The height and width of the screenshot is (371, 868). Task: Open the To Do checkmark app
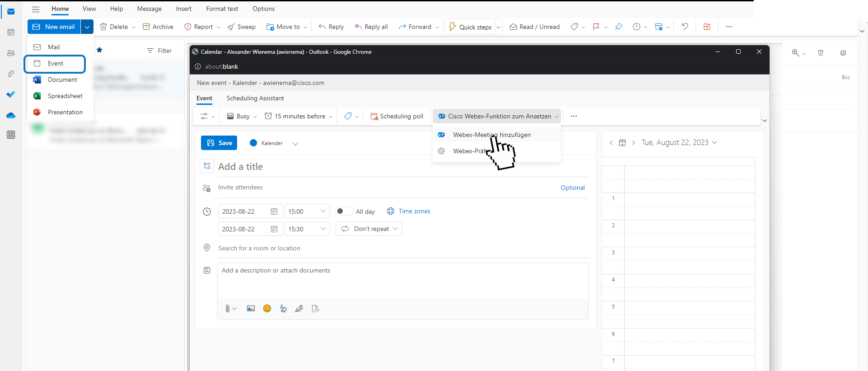click(x=11, y=94)
